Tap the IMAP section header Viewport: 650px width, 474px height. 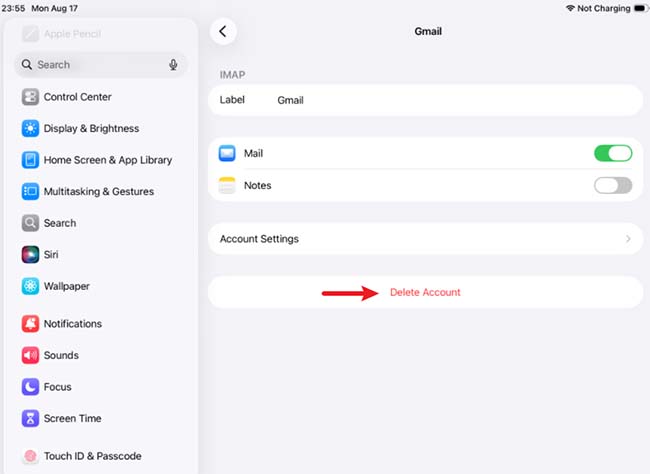(232, 75)
